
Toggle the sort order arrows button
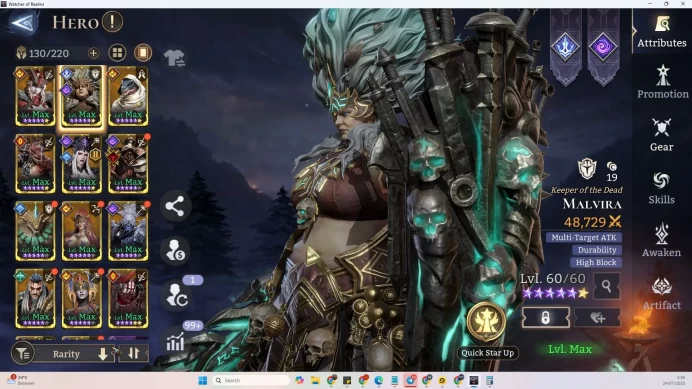[134, 353]
